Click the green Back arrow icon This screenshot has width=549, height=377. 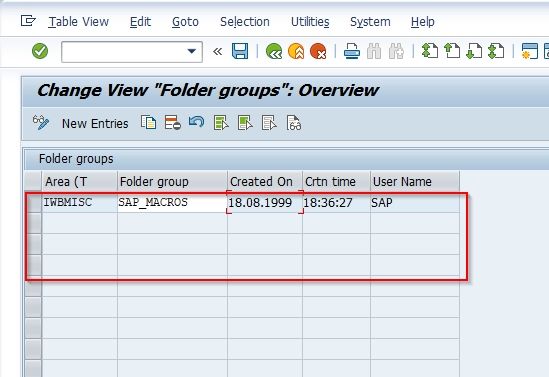pyautogui.click(x=274, y=51)
